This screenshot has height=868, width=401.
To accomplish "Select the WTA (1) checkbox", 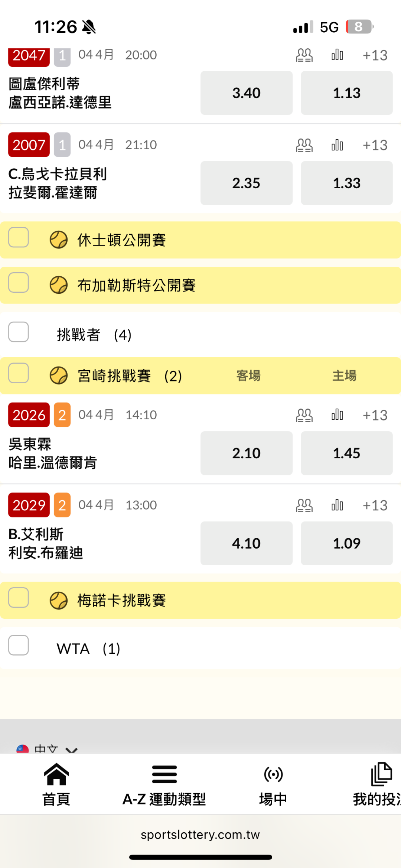I will tap(19, 645).
